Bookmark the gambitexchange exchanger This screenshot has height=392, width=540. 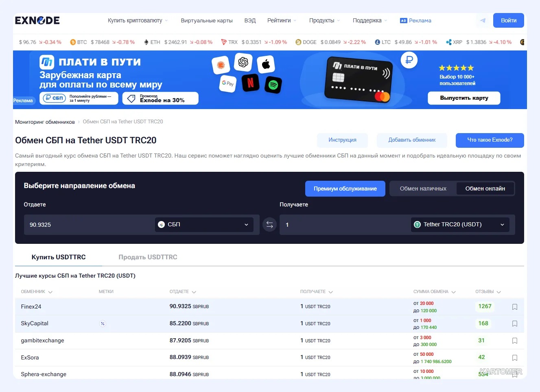click(515, 341)
